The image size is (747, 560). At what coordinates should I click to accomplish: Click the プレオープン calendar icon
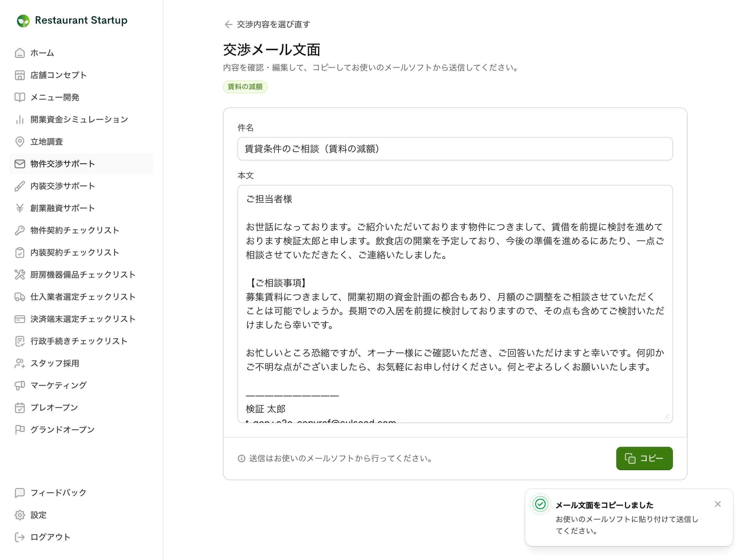coord(20,408)
